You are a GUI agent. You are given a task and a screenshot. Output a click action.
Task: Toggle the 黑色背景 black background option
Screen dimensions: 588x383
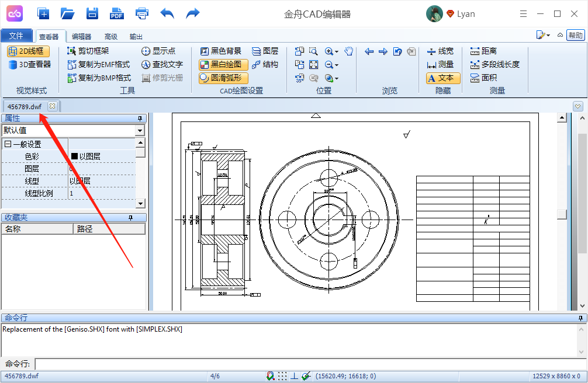point(220,51)
